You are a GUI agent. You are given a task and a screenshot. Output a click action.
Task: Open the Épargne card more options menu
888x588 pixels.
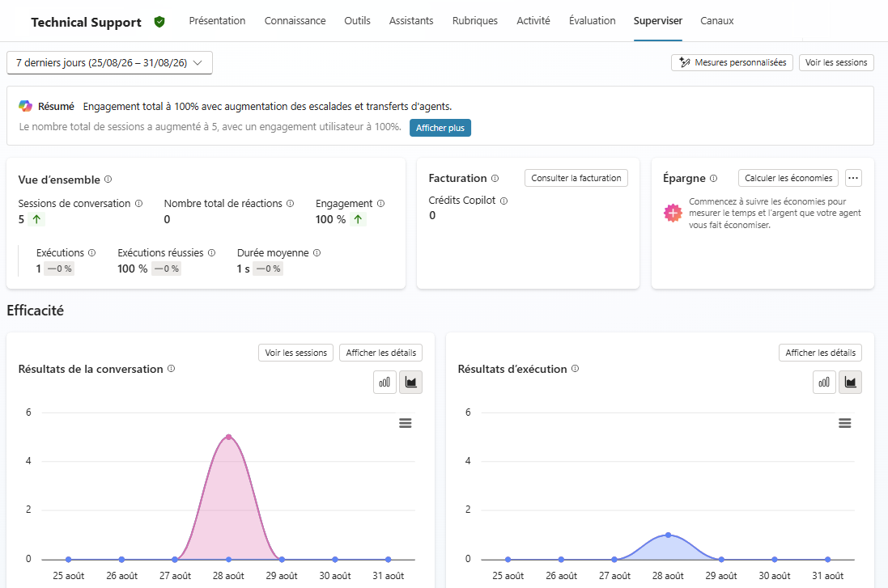[853, 178]
